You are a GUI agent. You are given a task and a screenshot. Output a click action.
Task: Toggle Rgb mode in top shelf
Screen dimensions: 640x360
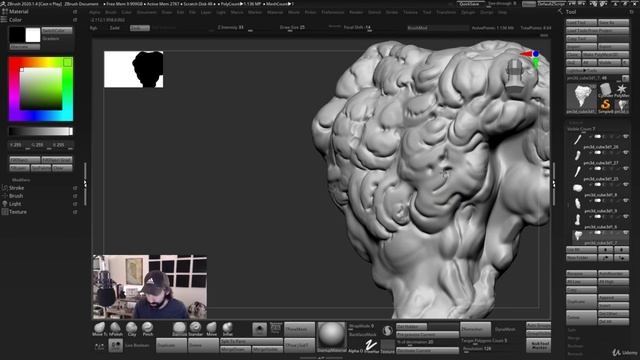[x=94, y=28]
